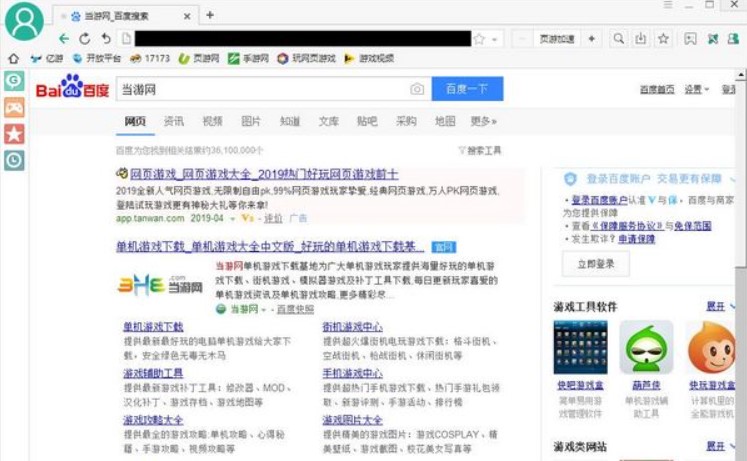747x461 pixels.
Task: Bookmark the page with the address bar star
Action: (479, 39)
